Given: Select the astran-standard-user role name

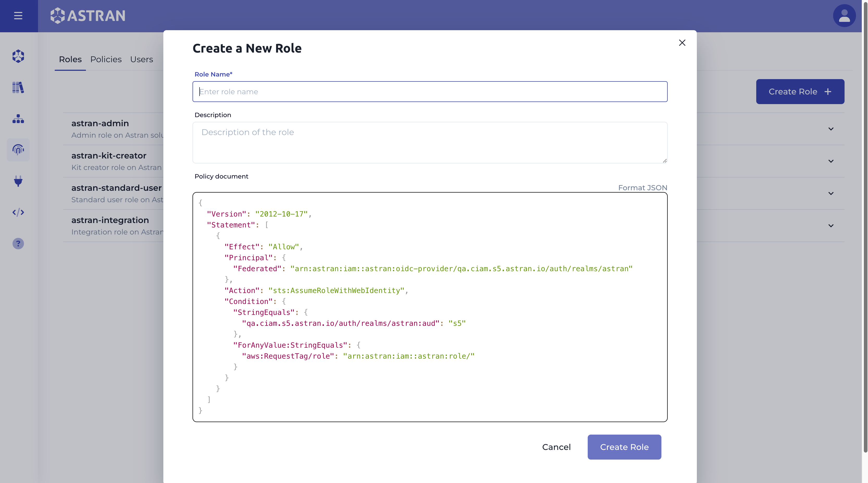Looking at the screenshot, I should point(117,188).
